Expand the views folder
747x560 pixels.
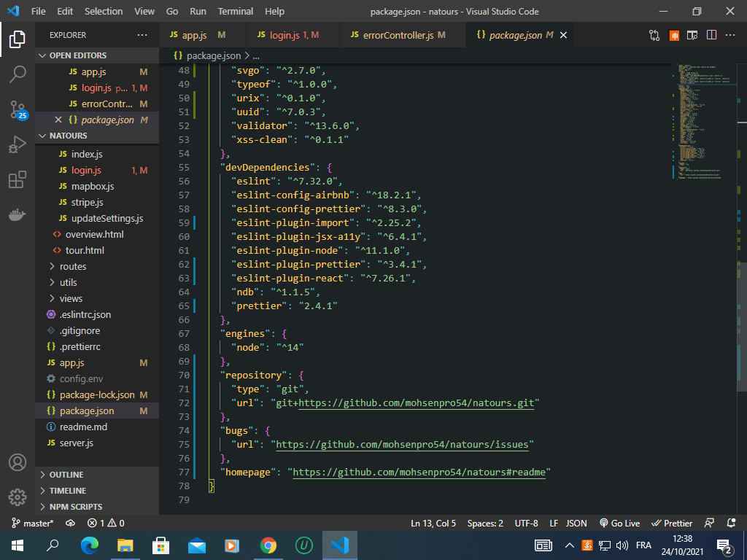96,298
